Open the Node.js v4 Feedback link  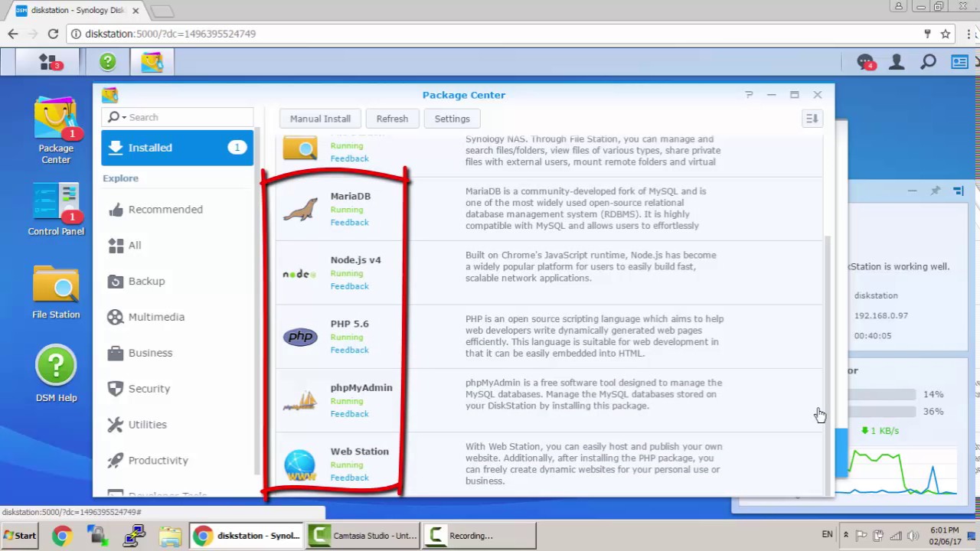[x=349, y=286]
